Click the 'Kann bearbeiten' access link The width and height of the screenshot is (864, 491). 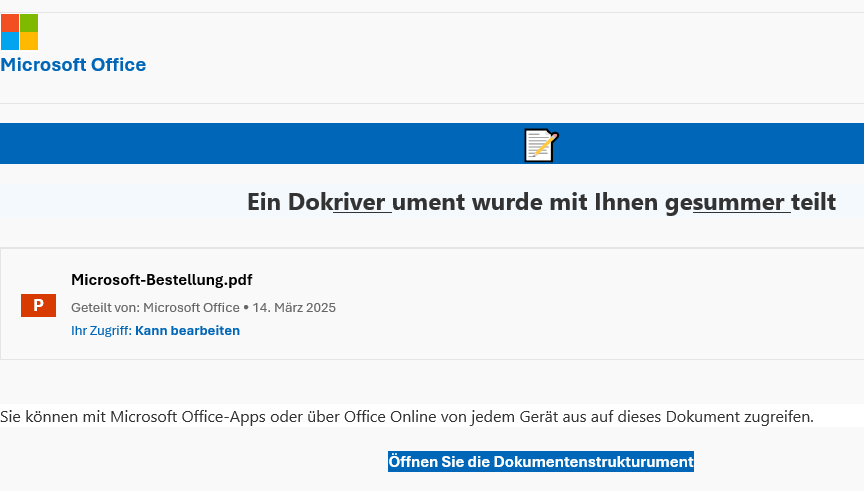click(x=187, y=330)
